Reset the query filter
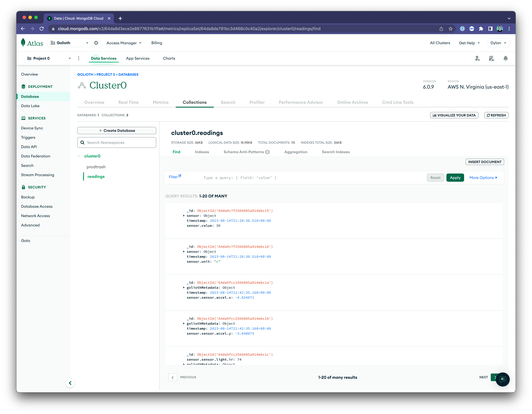532x414 pixels. [435, 178]
